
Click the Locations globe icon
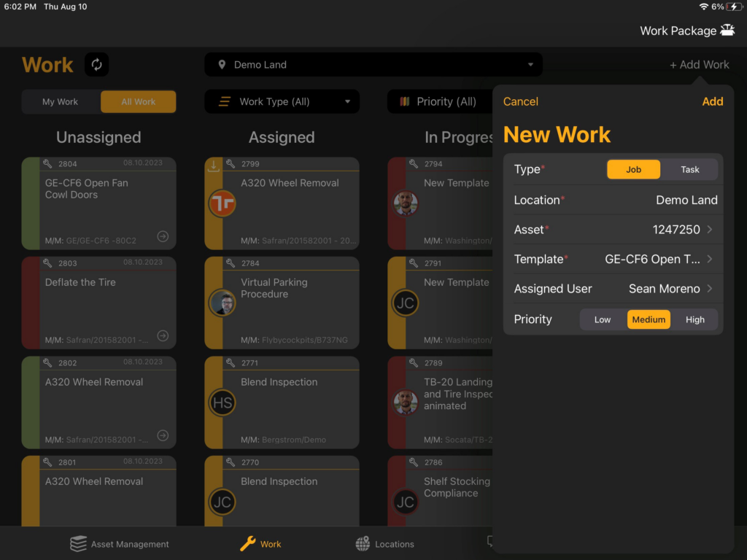pyautogui.click(x=363, y=543)
